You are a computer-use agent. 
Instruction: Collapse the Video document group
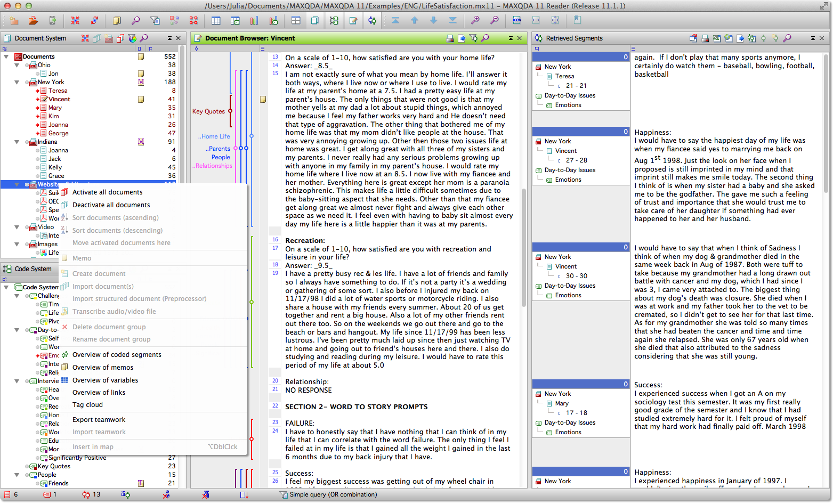click(17, 227)
